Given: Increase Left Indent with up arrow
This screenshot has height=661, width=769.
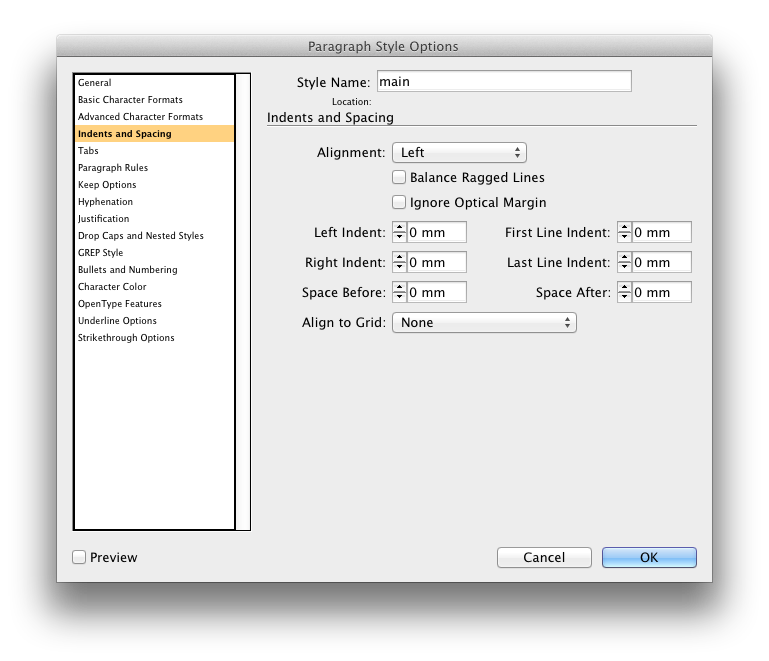Looking at the screenshot, I should click(400, 228).
